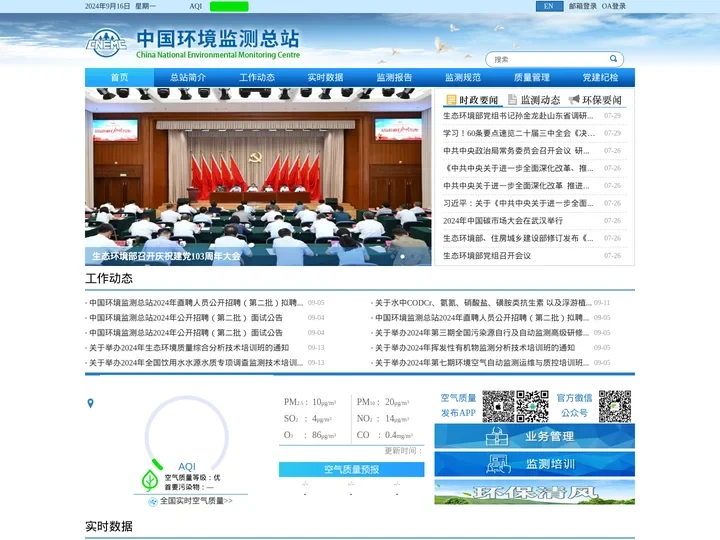Open 关于举办2024年生态环境质量综合分析技术培训班的通知
Image resolution: width=720 pixels, height=540 pixels.
[189, 348]
